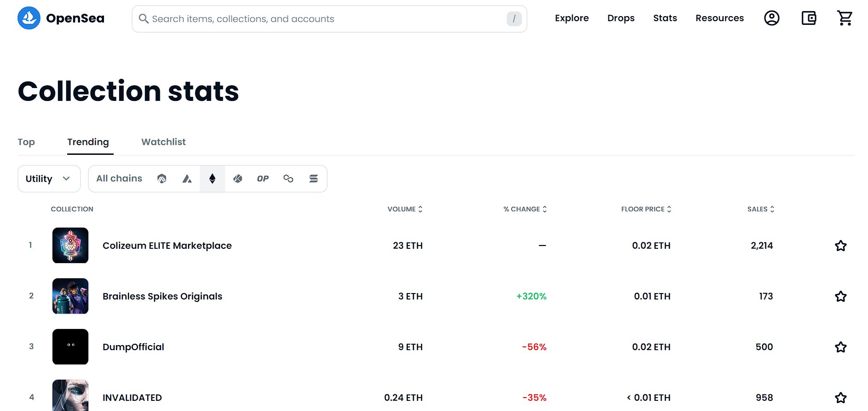The height and width of the screenshot is (411, 868).
Task: Open the Resources menu
Action: point(719,18)
